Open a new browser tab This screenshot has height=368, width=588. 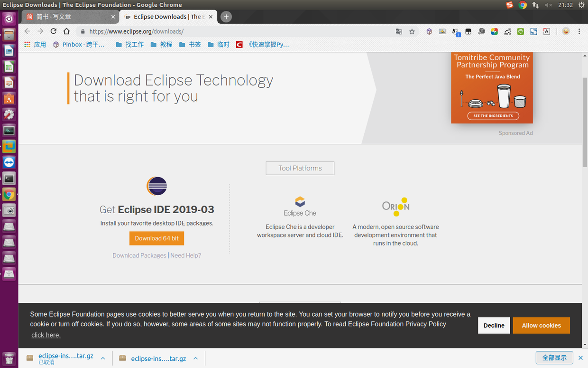[226, 17]
